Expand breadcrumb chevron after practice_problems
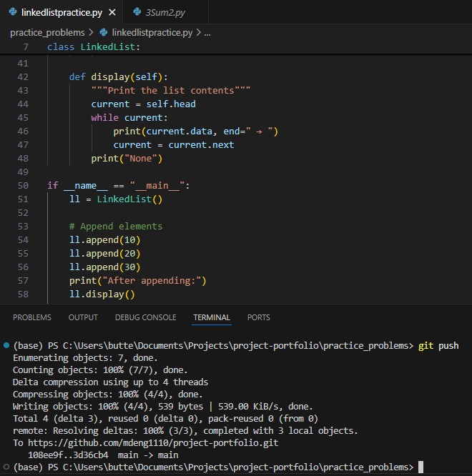 (x=91, y=32)
